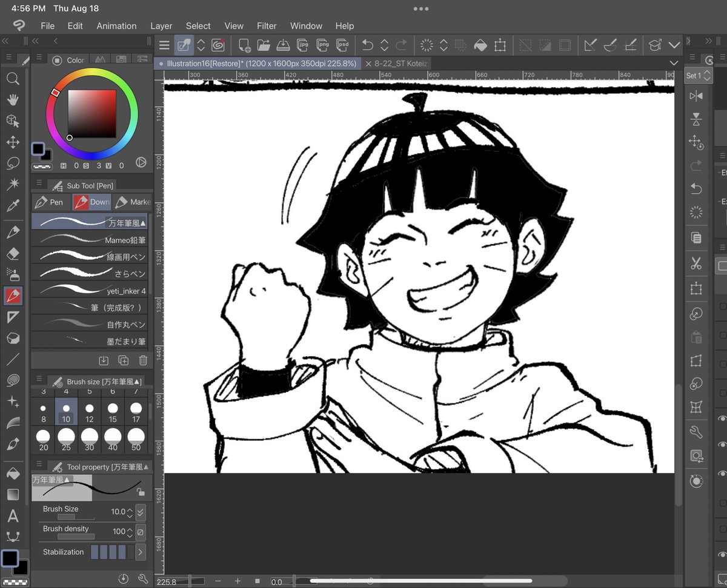The width and height of the screenshot is (727, 588).
Task: Fill selection with paint bucket command
Action: (480, 45)
